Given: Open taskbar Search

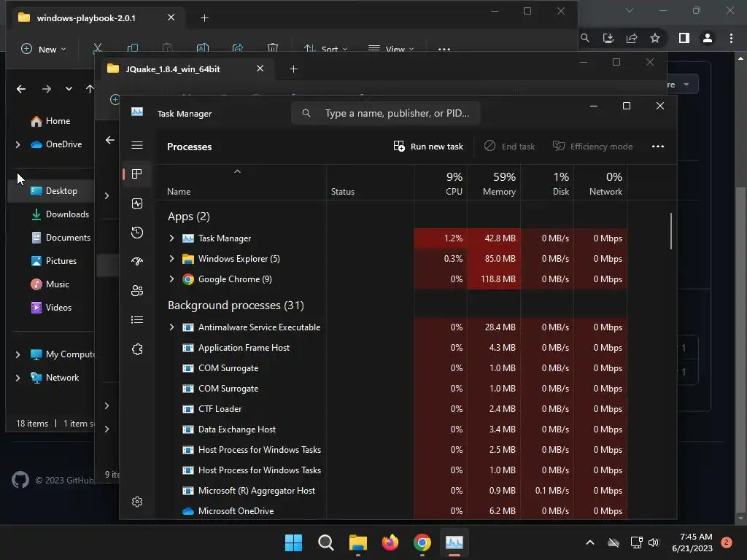Looking at the screenshot, I should click(326, 542).
